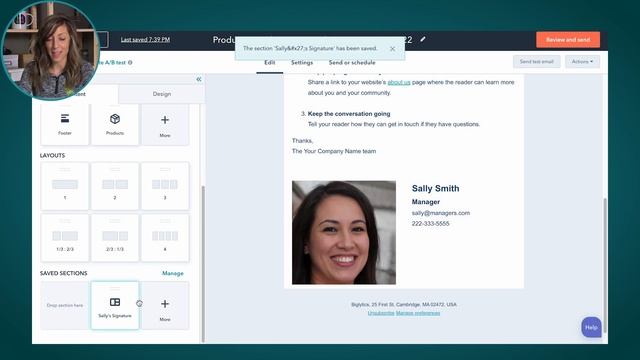Choose the 1 column layout

(65, 186)
